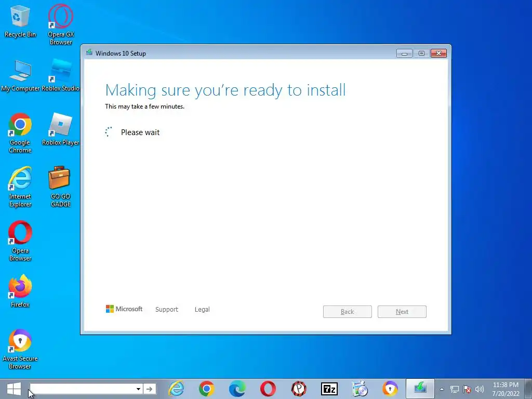Select the Opera GX Browser shortcut
This screenshot has width=532, height=399.
pos(61,24)
